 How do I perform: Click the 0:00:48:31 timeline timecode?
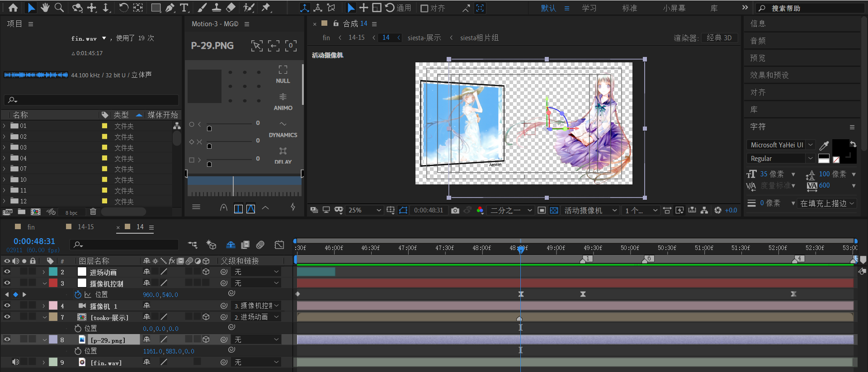pyautogui.click(x=34, y=241)
